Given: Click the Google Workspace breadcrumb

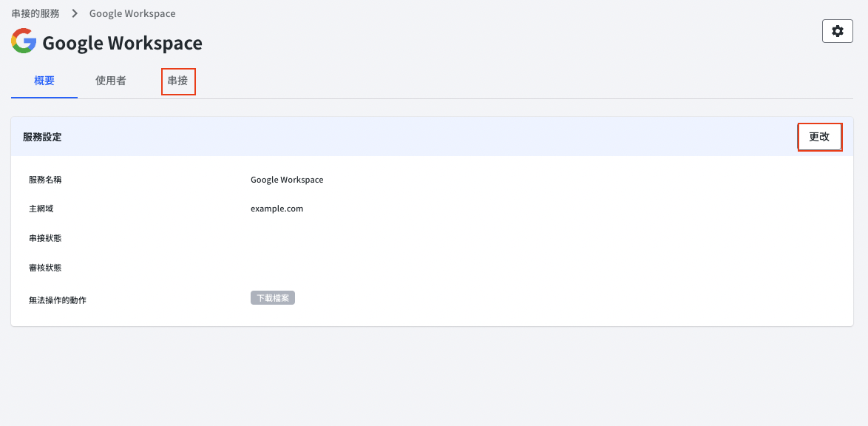Looking at the screenshot, I should (133, 13).
